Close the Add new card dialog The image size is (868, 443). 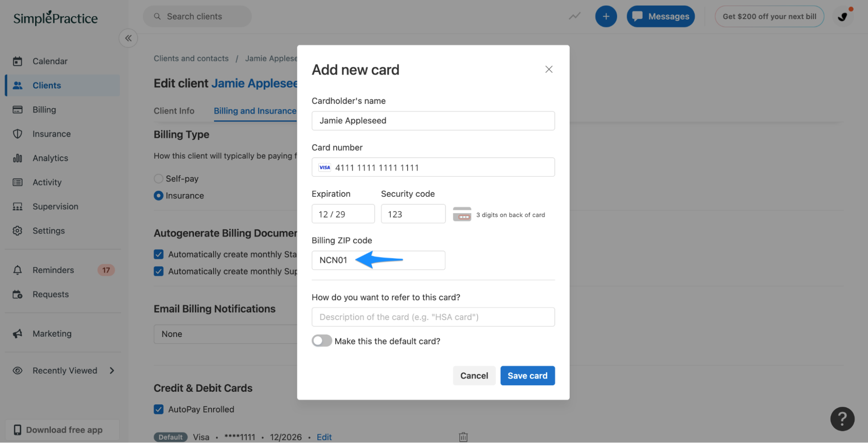(x=549, y=69)
